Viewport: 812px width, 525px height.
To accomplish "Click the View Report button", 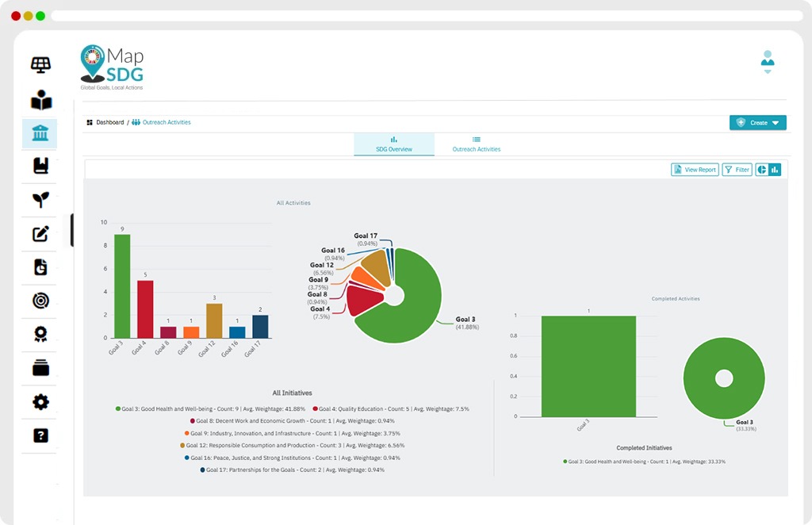I will (x=695, y=170).
